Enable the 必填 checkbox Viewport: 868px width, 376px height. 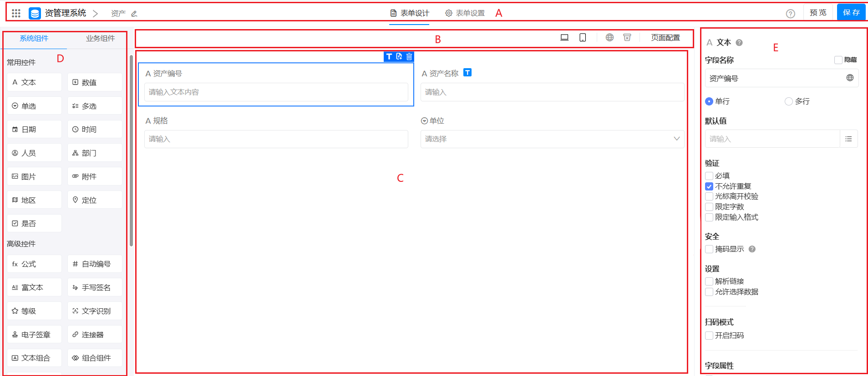click(x=709, y=176)
